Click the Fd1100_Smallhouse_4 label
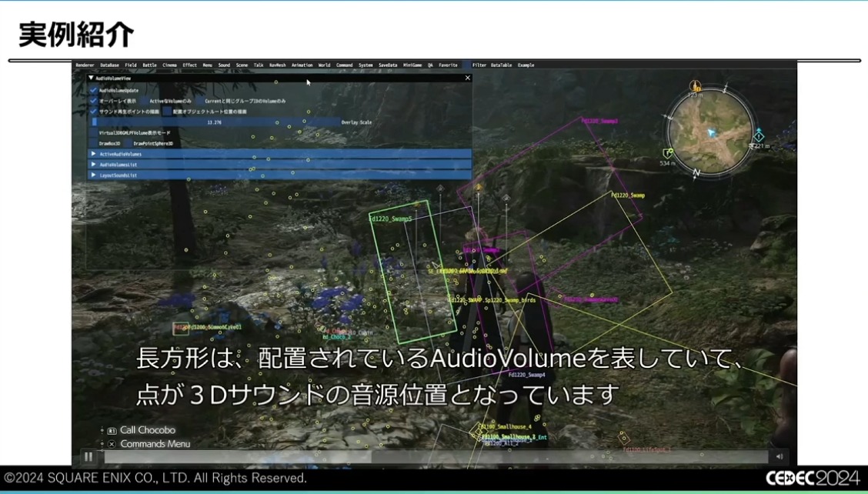 [x=505, y=427]
